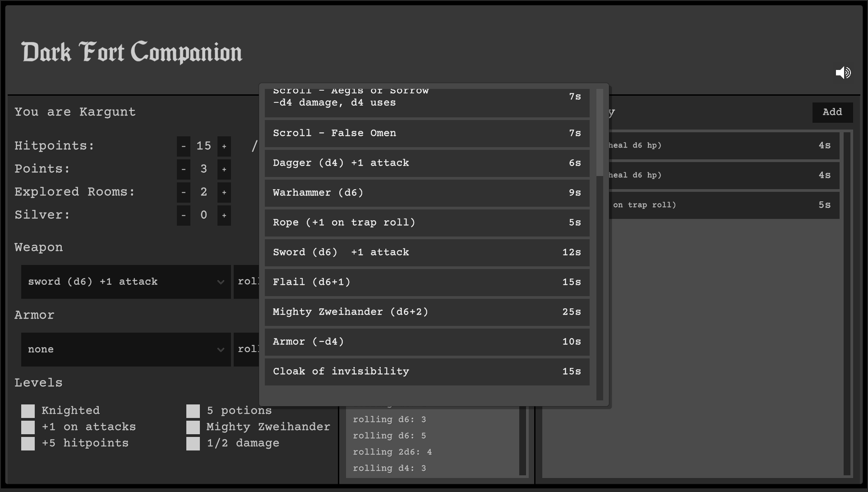Increase Points with plus button
The width and height of the screenshot is (868, 492).
224,169
